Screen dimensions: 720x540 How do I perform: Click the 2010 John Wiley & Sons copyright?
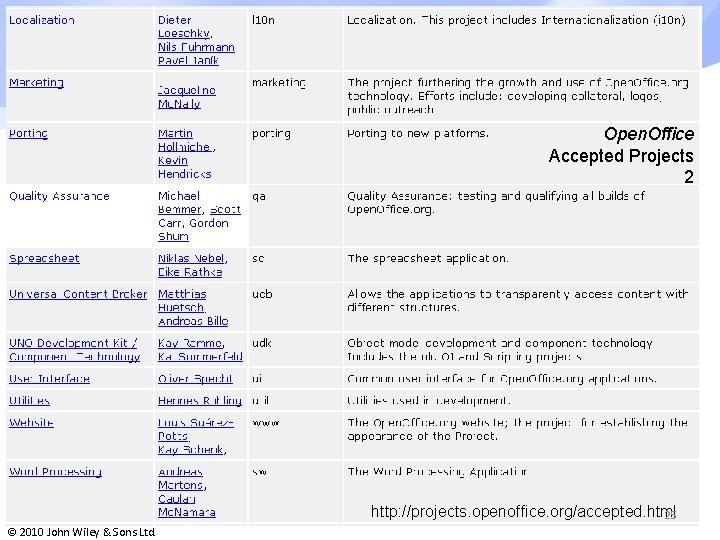81,532
